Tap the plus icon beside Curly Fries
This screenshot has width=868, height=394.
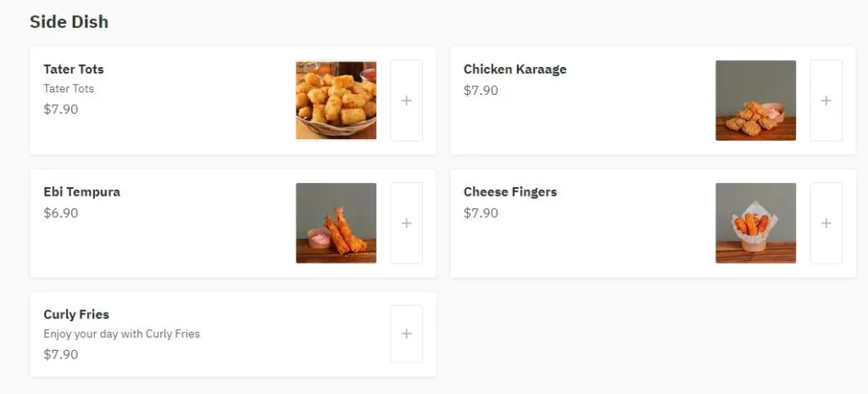tap(406, 334)
